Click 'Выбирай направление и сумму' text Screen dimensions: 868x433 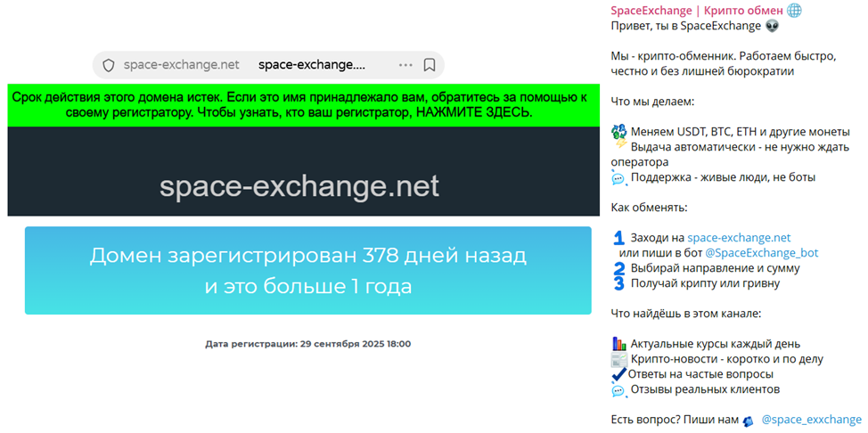pyautogui.click(x=716, y=268)
